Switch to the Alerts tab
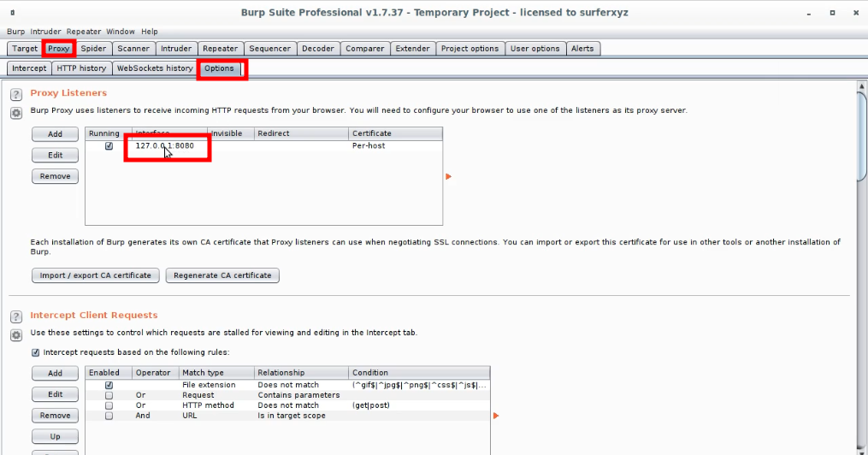Viewport: 868px width, 455px height. tap(582, 49)
